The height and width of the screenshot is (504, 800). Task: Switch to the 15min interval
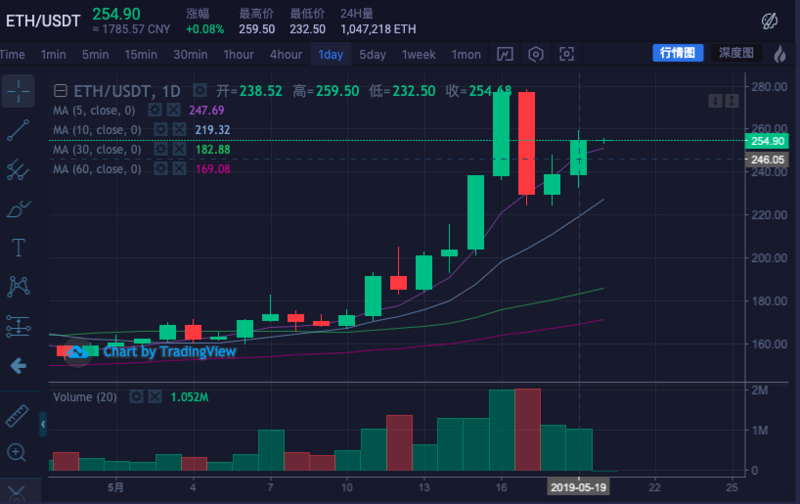click(x=141, y=55)
